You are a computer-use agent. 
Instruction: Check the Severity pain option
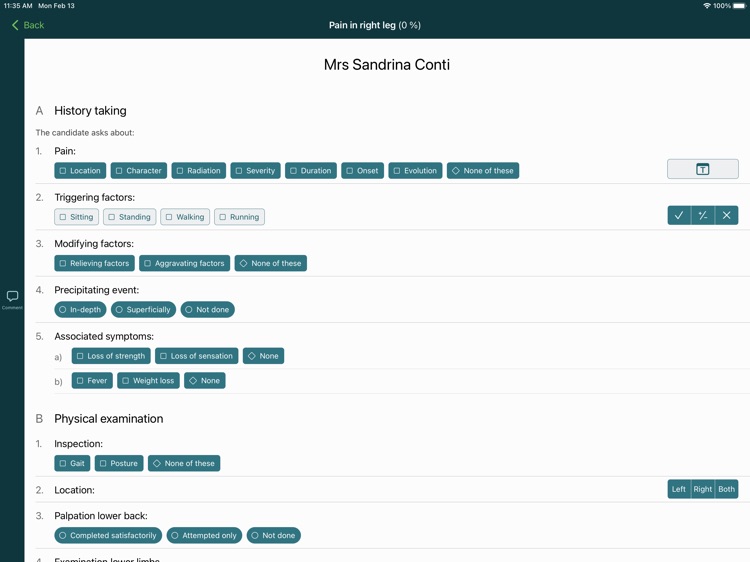255,171
